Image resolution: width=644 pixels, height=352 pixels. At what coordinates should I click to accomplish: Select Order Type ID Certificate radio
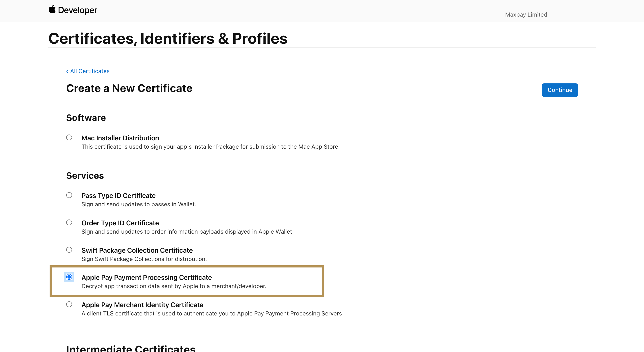point(69,222)
